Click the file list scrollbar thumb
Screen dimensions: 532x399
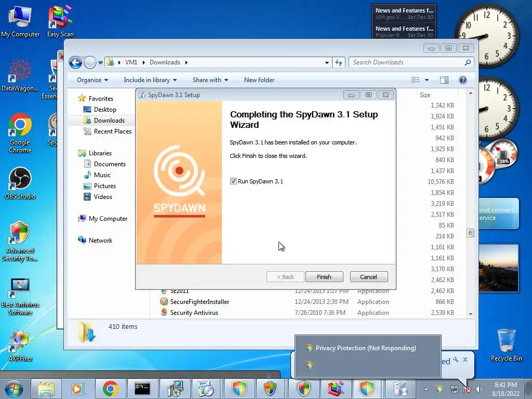point(471,233)
